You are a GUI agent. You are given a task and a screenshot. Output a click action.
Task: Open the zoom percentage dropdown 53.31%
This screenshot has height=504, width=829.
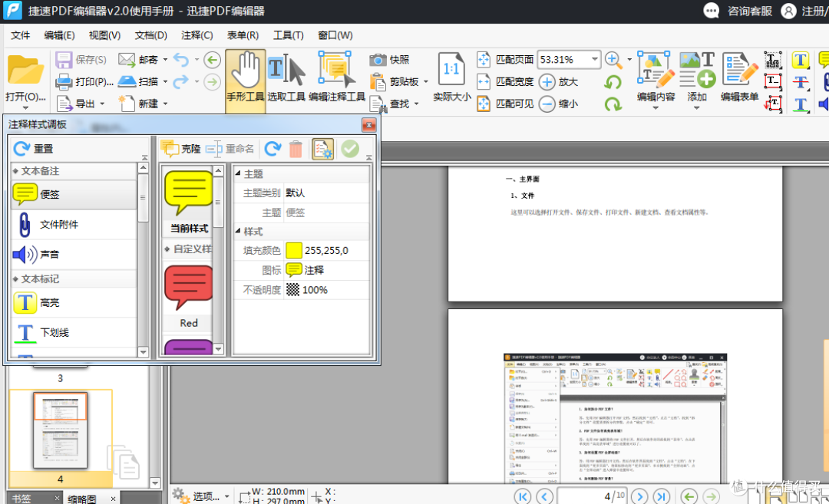point(595,60)
